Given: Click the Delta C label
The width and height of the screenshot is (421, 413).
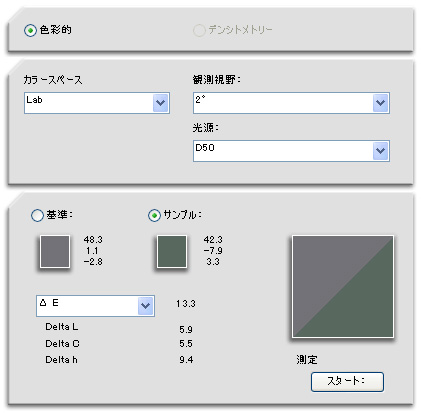Looking at the screenshot, I should 62,343.
